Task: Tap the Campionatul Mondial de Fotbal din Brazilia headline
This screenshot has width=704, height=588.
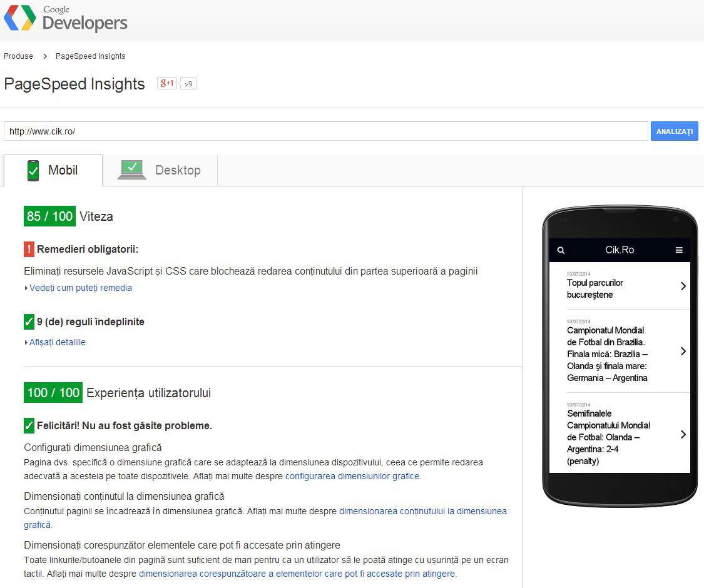Action: [607, 353]
